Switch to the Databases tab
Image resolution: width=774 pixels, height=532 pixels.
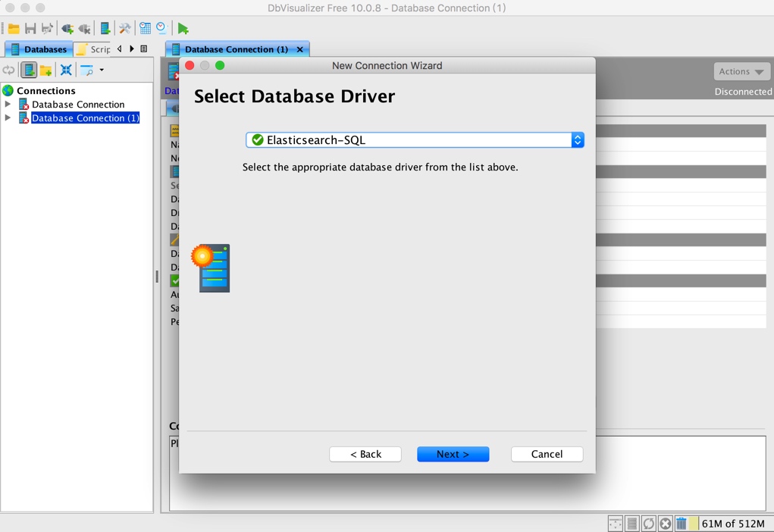[x=39, y=49]
